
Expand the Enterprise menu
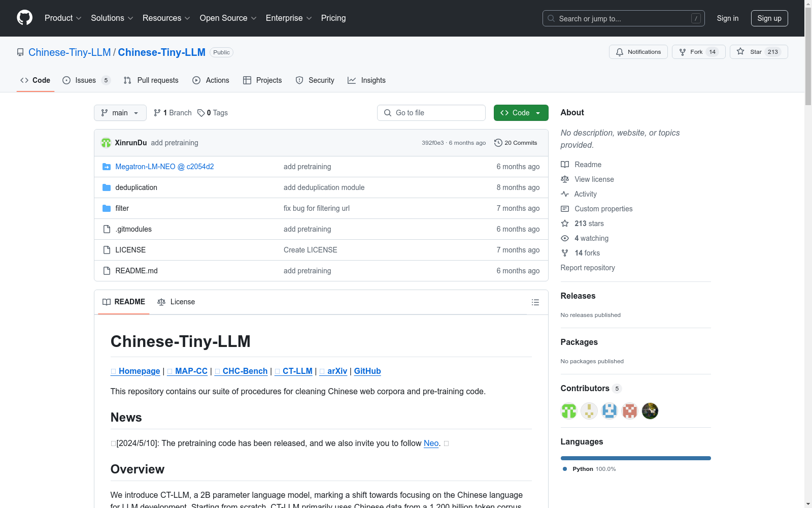(x=289, y=18)
